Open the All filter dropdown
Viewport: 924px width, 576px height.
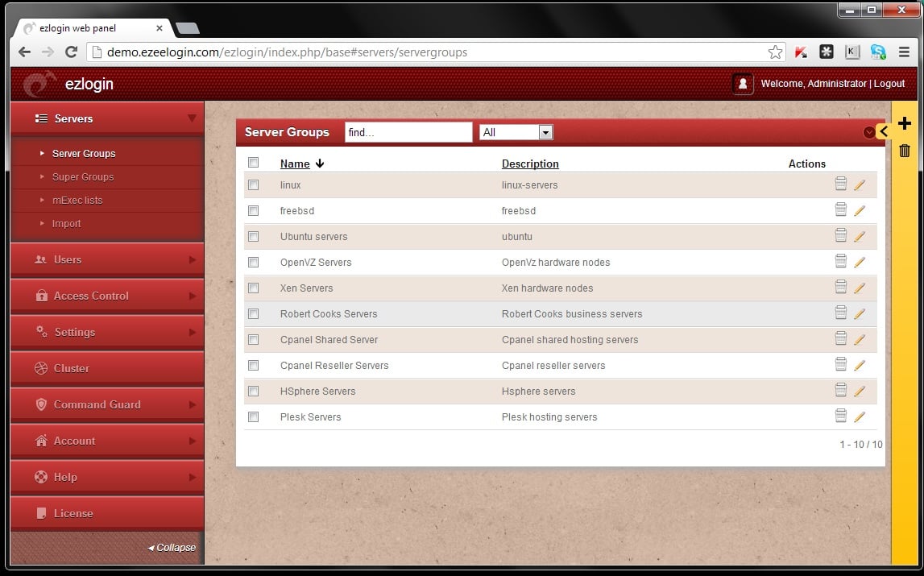(516, 132)
